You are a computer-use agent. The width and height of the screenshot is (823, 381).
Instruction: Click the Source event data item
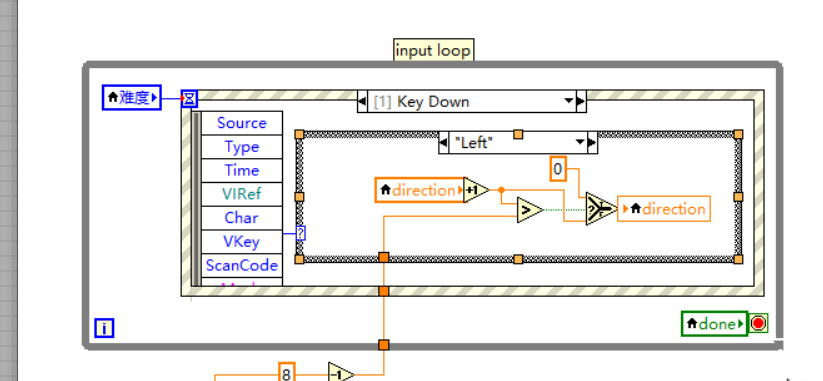(x=241, y=123)
